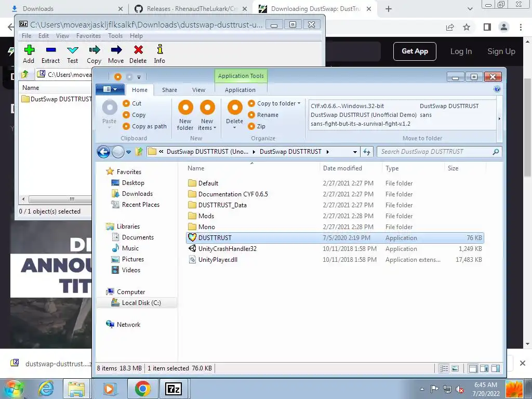The image size is (532, 399).
Task: Click the 7-Zip up-one-level folder icon
Action: coord(25,74)
